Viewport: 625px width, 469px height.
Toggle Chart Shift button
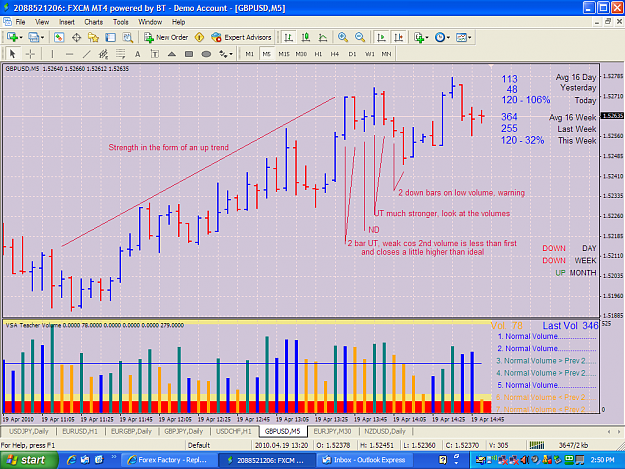[399, 37]
